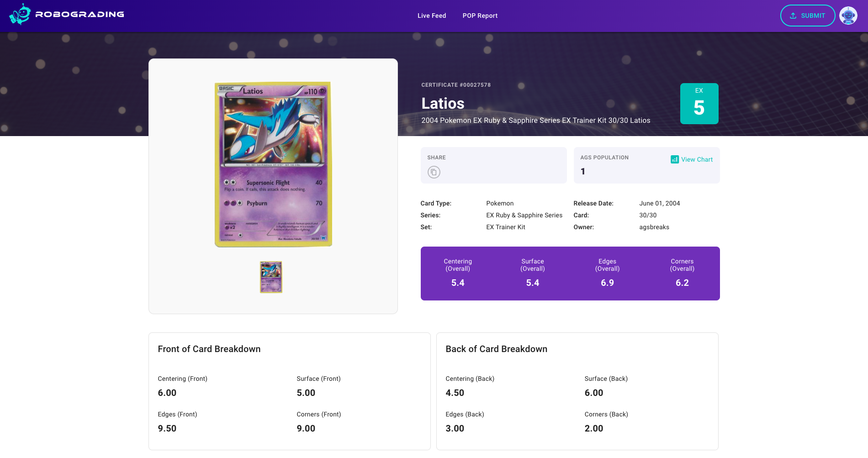Click the Release Date June 01, 2004

click(x=659, y=203)
